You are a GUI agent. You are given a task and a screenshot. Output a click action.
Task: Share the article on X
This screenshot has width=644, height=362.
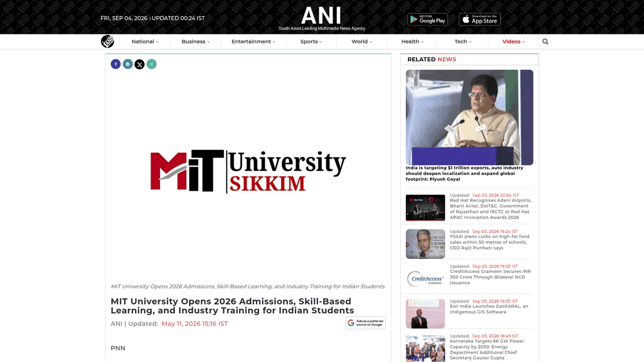pyautogui.click(x=140, y=64)
